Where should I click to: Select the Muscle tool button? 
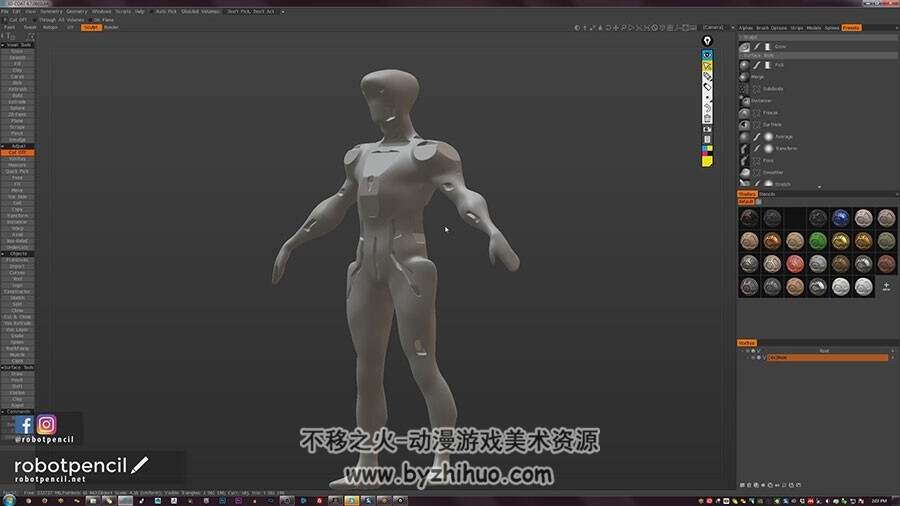tap(17, 355)
